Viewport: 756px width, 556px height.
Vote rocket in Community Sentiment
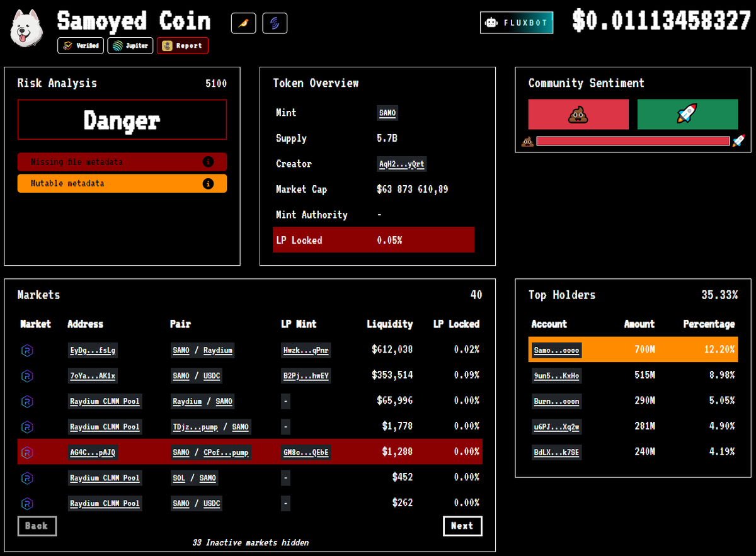point(687,114)
